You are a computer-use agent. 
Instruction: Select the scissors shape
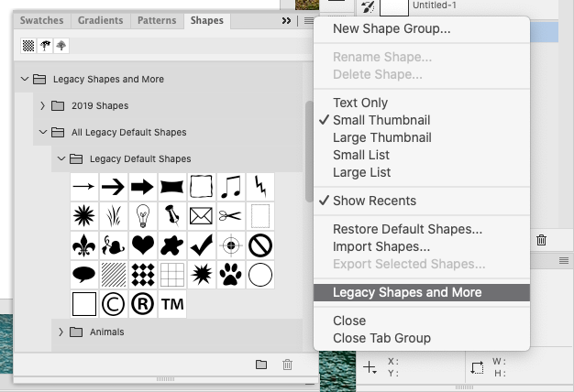pyautogui.click(x=230, y=216)
